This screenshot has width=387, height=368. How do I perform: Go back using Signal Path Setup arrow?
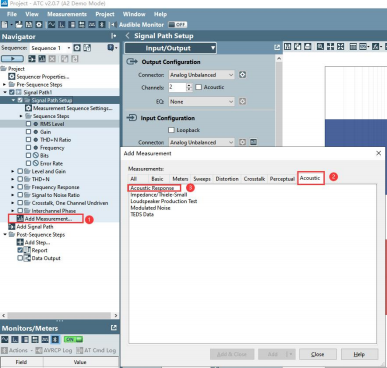coord(127,36)
